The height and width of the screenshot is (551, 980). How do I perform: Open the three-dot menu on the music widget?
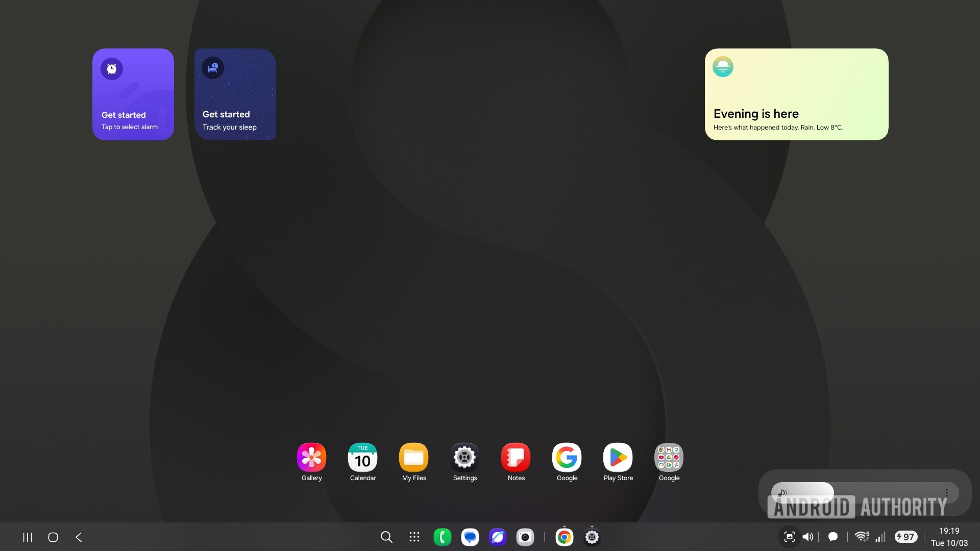click(947, 492)
